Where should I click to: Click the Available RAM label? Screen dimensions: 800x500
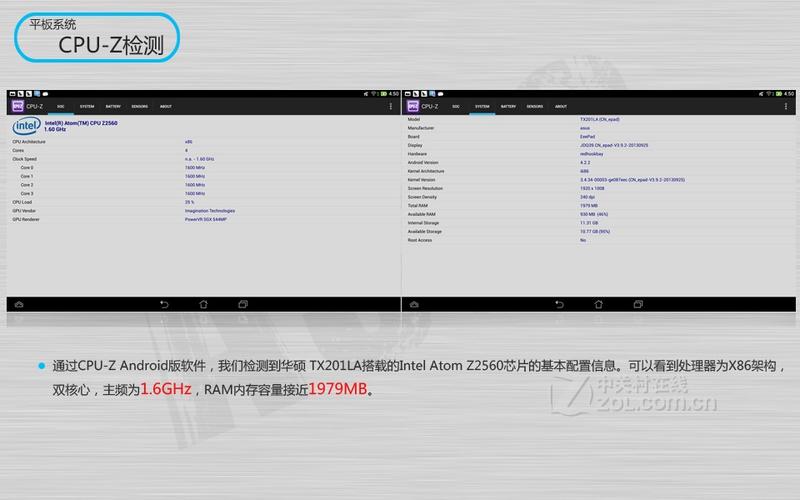click(421, 214)
